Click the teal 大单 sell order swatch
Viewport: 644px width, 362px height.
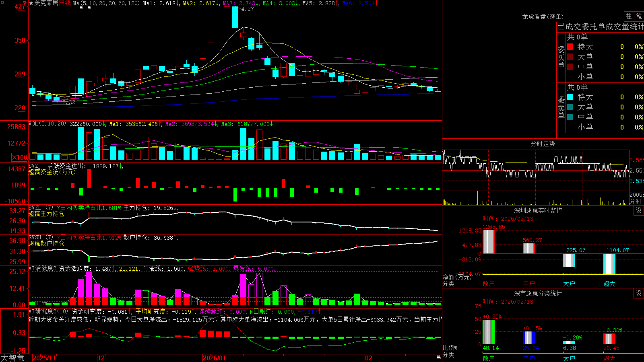[570, 107]
